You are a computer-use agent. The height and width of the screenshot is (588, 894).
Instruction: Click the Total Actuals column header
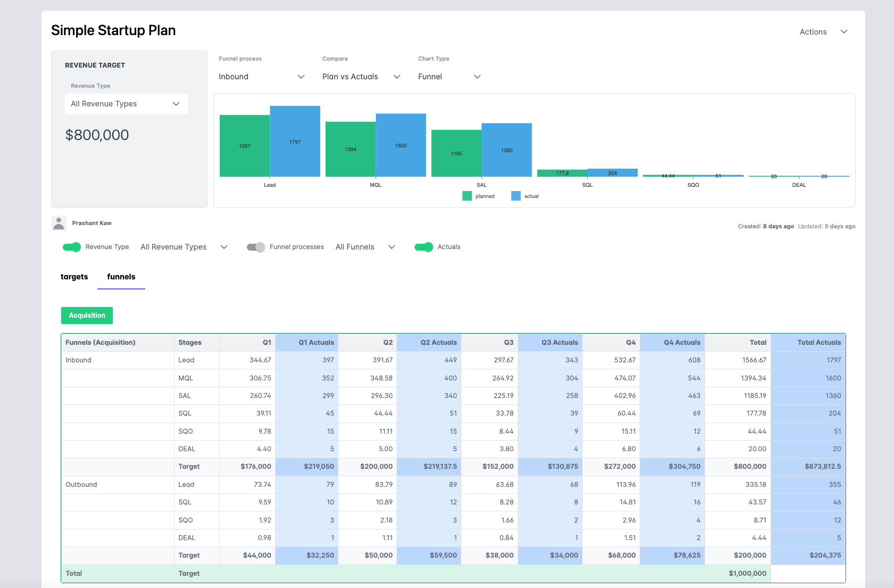point(818,343)
